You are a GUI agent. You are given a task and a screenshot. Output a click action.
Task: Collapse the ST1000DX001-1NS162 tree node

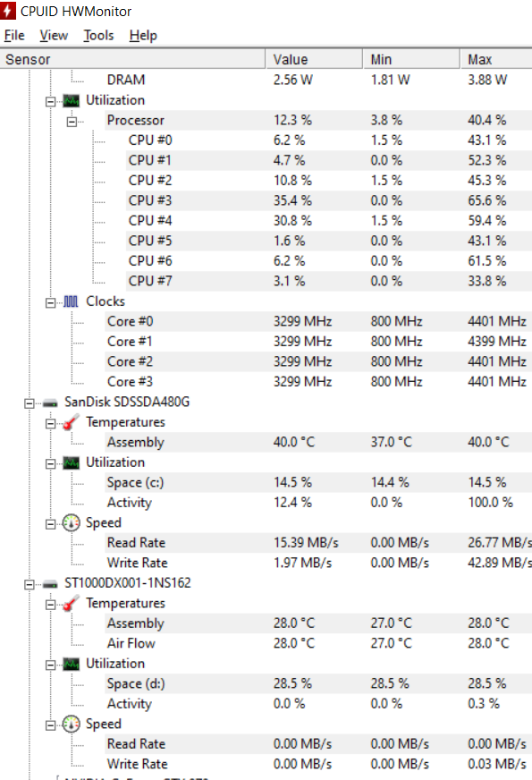[30, 584]
